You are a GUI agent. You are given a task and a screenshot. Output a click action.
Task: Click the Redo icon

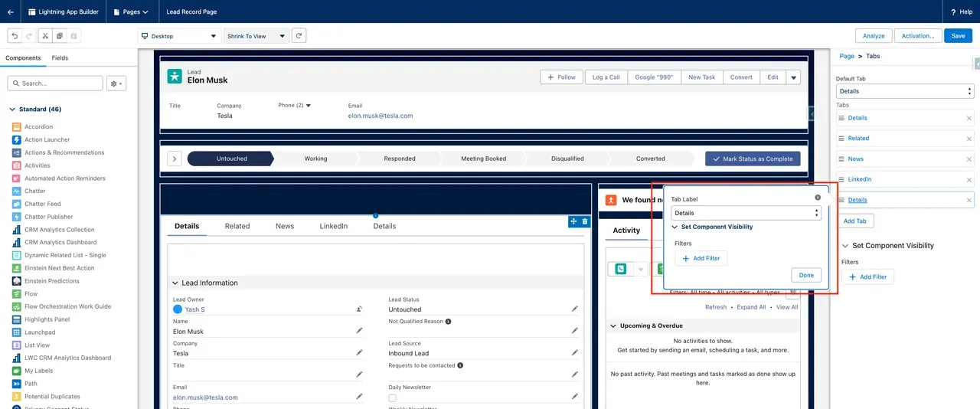29,36
